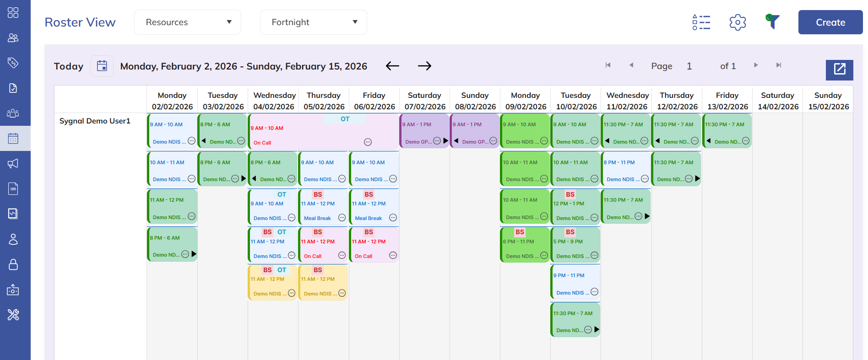Screen dimensions: 868x360
Task: Click the page number field
Action: (x=689, y=66)
